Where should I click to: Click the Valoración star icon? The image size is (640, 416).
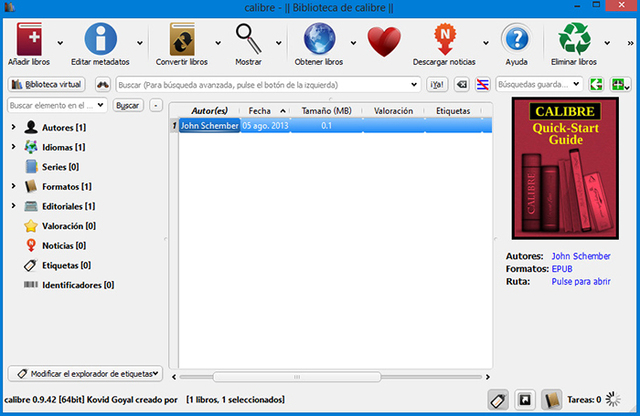coord(31,226)
